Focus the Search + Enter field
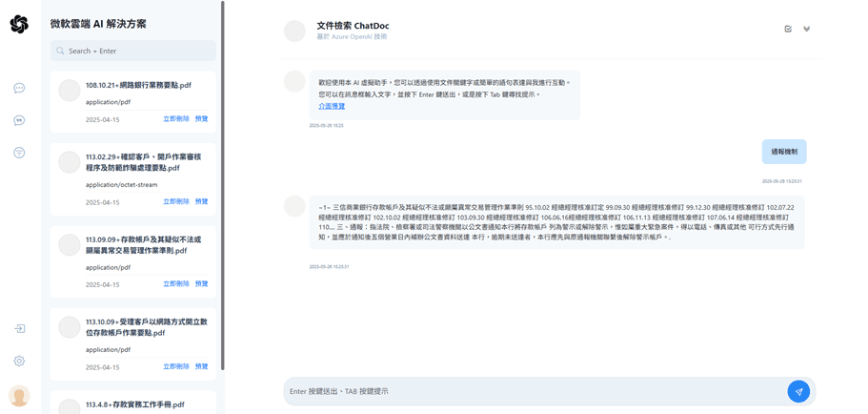 pyautogui.click(x=132, y=51)
